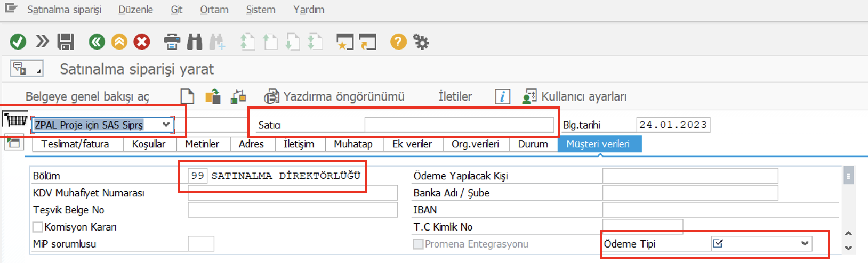Save the purchase order with diskette icon
868x263 pixels.
point(66,42)
